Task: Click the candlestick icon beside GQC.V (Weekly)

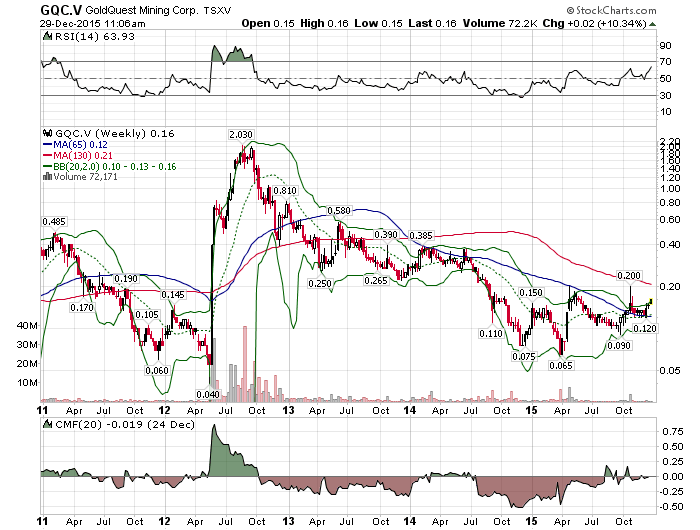Action: [47, 133]
